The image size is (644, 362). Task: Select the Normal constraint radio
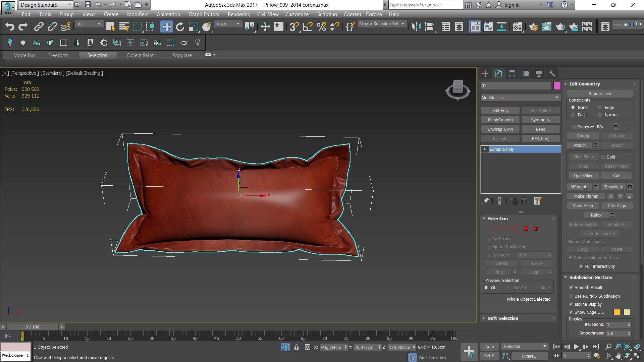(x=600, y=115)
